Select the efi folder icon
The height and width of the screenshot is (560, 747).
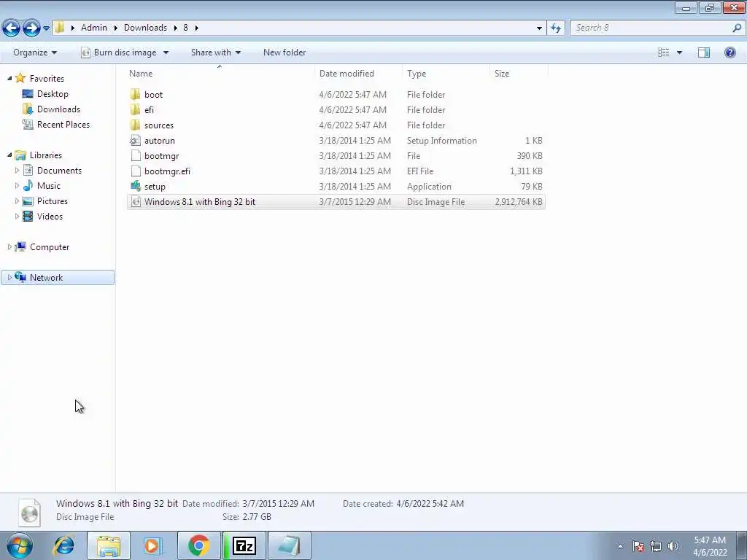coord(135,109)
